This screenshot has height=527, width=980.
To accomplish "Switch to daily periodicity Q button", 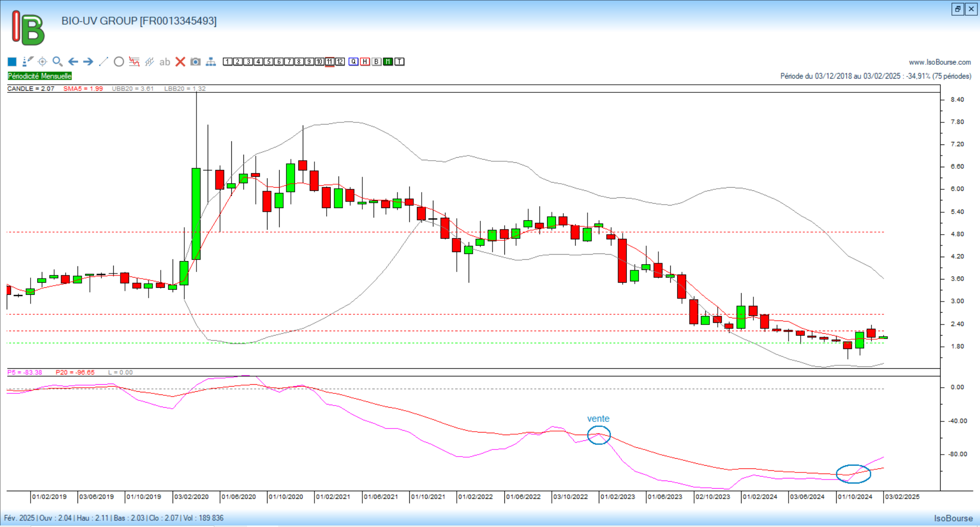I will [354, 62].
